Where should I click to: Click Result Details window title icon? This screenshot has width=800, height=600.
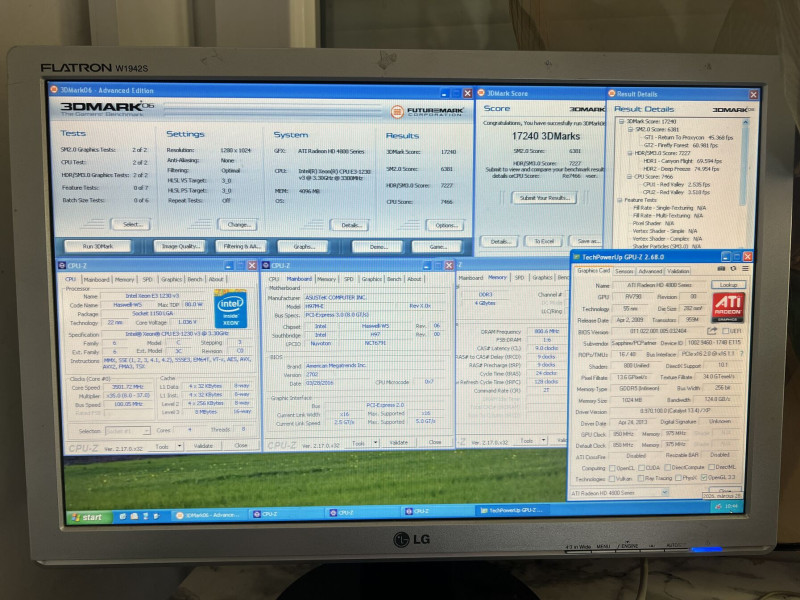611,93
